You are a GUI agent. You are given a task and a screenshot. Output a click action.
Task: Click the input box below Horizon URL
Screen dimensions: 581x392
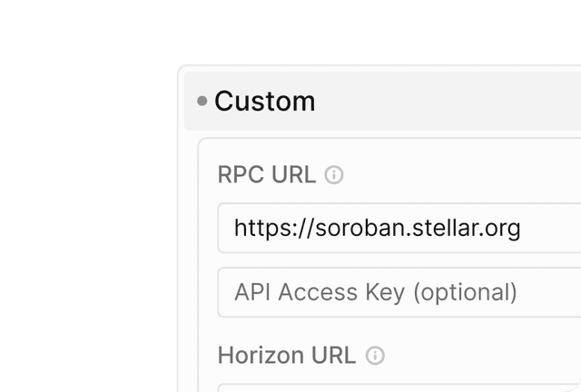click(x=399, y=388)
